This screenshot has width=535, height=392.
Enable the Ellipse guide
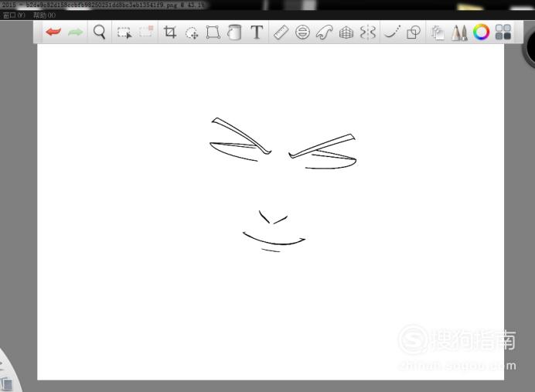302,32
